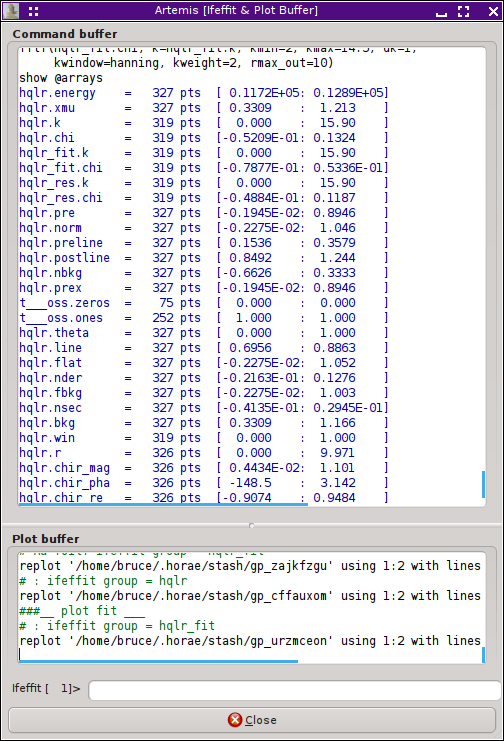Click the Command buffer vertical scrollbar thumb
504x741 pixels.
(483, 484)
